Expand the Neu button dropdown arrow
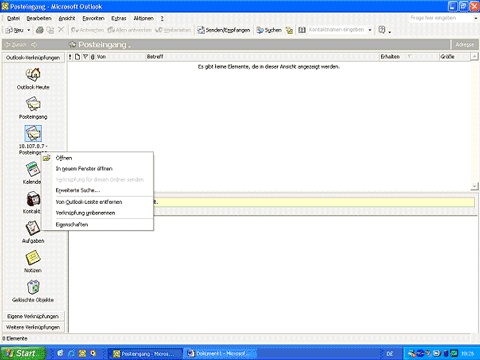480x360 pixels. tap(29, 30)
